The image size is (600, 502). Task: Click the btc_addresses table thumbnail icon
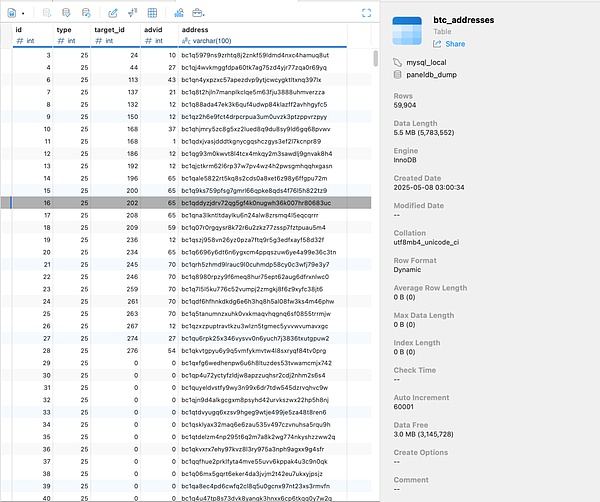pos(413,31)
